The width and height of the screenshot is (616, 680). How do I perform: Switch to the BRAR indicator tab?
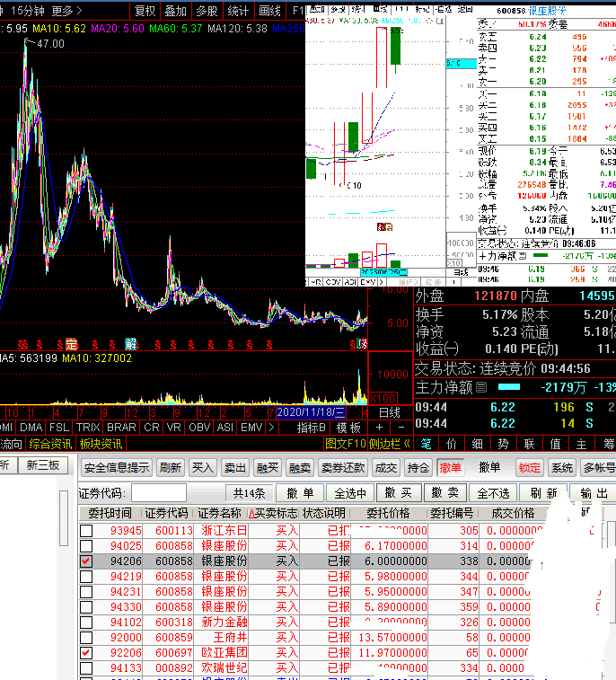pyautogui.click(x=121, y=428)
